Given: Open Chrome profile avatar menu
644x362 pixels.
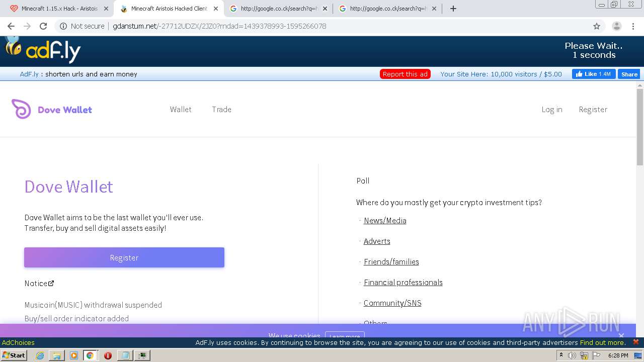Looking at the screenshot, I should [x=616, y=26].
